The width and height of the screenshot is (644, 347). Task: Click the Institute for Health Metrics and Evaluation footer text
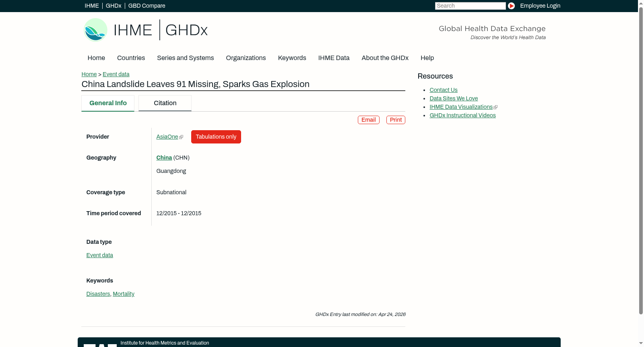tap(165, 343)
